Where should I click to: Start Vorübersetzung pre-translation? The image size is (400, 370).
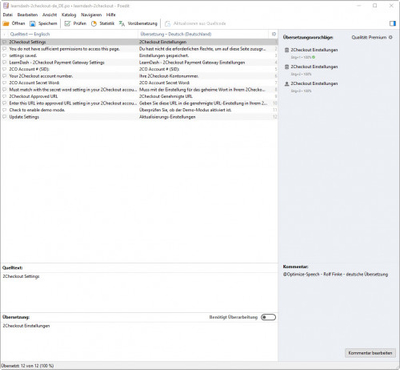[x=138, y=24]
